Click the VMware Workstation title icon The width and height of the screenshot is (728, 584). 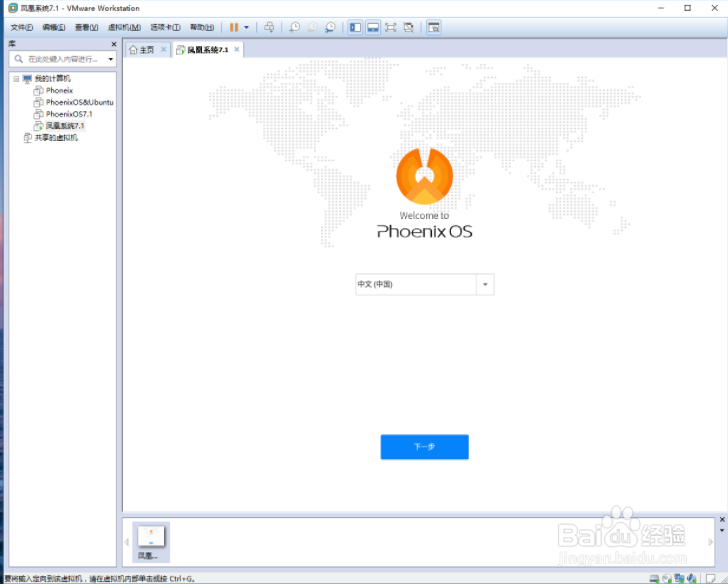coord(13,8)
